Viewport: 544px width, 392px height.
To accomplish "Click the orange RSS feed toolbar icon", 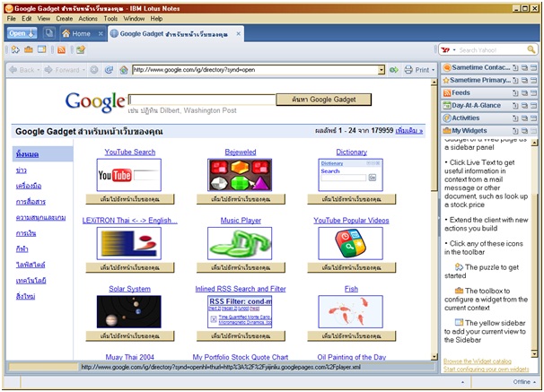I will [x=61, y=50].
